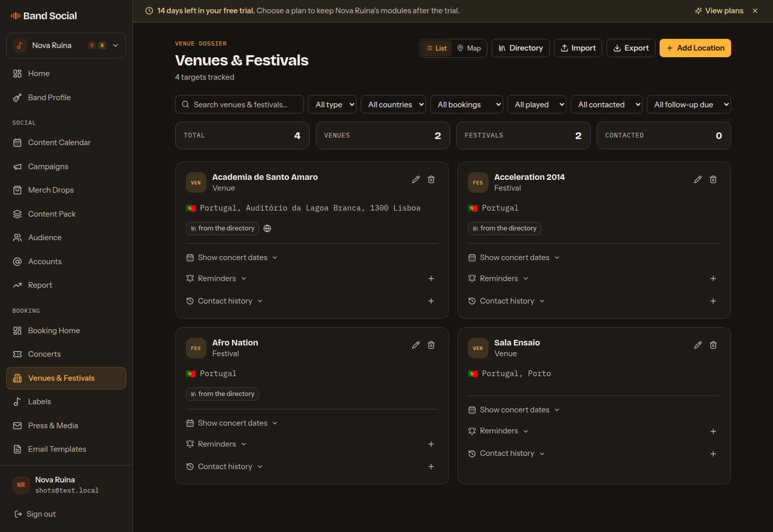773x532 pixels.
Task: Open Concerts under Booking
Action: [x=66, y=354]
